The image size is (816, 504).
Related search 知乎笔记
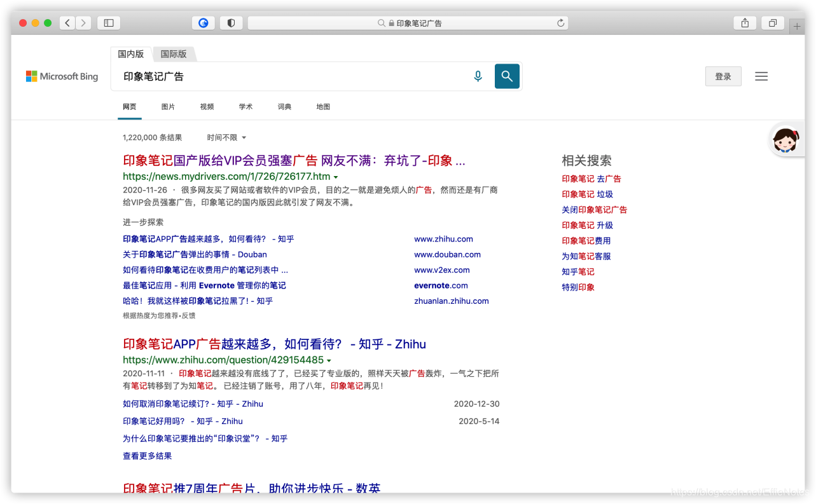578,271
